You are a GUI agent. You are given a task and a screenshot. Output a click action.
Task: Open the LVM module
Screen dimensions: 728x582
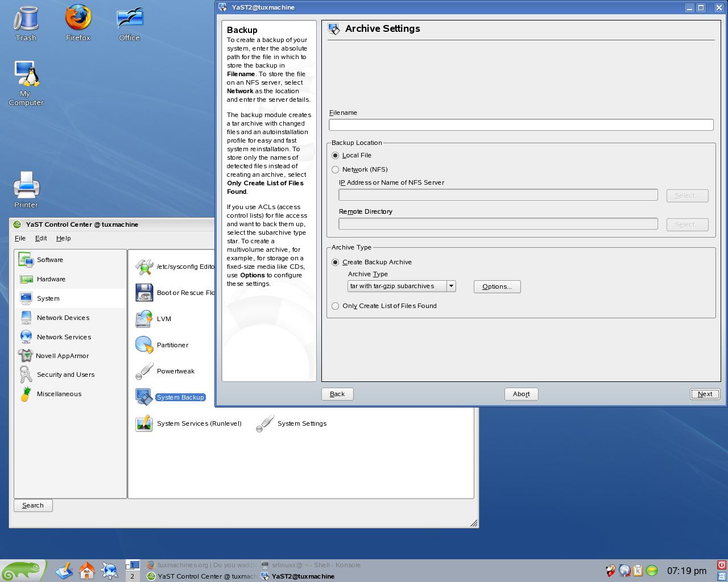pyautogui.click(x=153, y=319)
